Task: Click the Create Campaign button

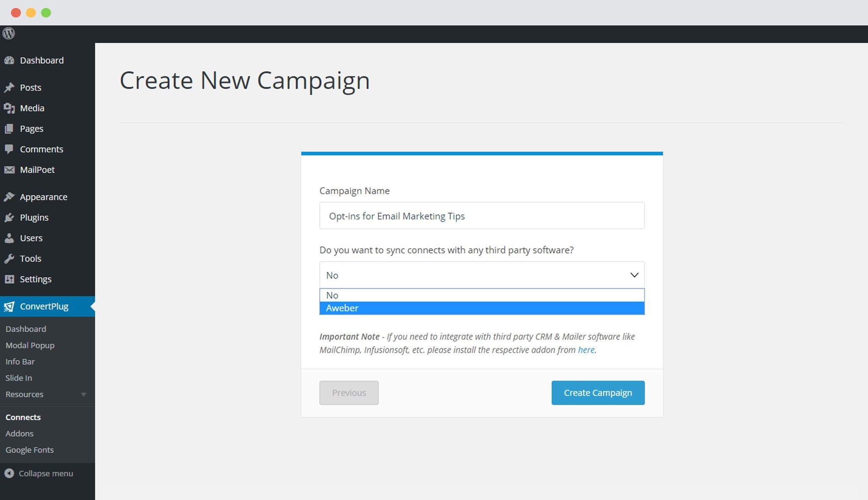Action: 598,393
